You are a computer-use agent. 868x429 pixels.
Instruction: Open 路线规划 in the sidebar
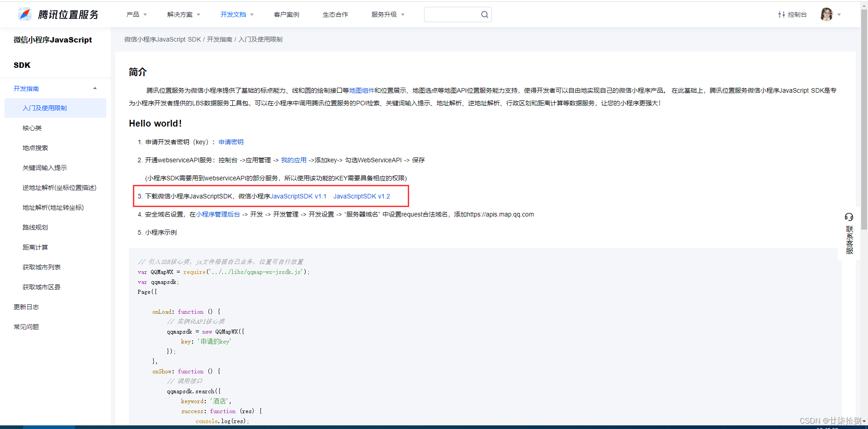coord(35,227)
